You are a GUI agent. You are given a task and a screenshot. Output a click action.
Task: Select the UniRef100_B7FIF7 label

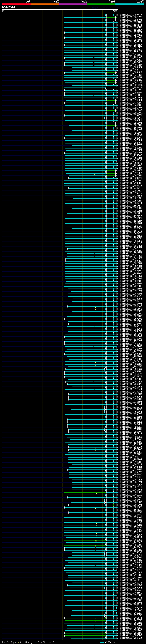(x=131, y=95)
